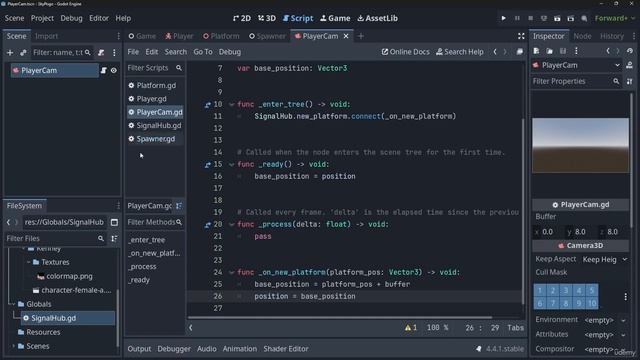Toggle the scripts panel arrow at bottom-left
Viewport: 640px width, 360px height.
191,328
